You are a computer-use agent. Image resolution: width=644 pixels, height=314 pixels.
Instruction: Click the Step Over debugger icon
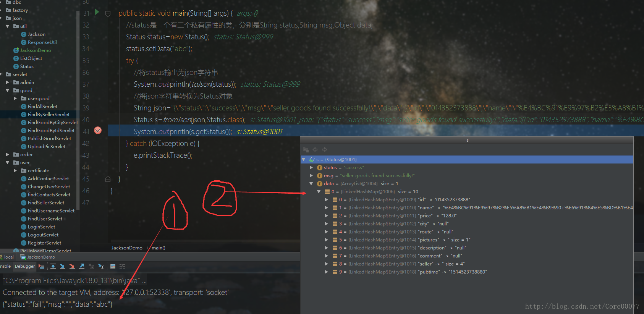tap(53, 266)
